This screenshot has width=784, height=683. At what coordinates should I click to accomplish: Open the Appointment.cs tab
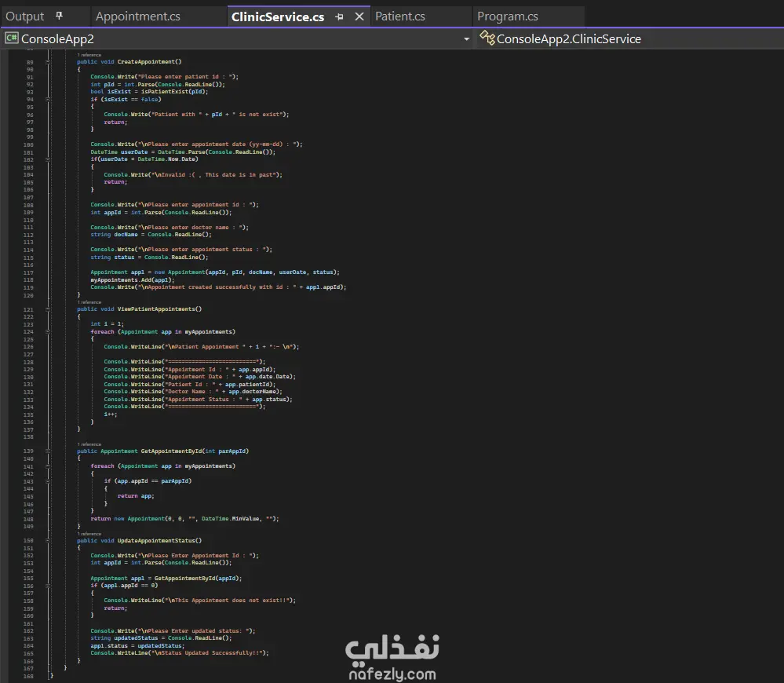click(138, 16)
